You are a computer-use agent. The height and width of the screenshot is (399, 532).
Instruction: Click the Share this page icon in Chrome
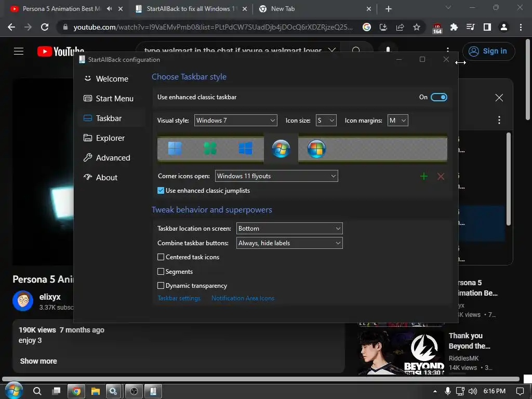[x=400, y=27]
